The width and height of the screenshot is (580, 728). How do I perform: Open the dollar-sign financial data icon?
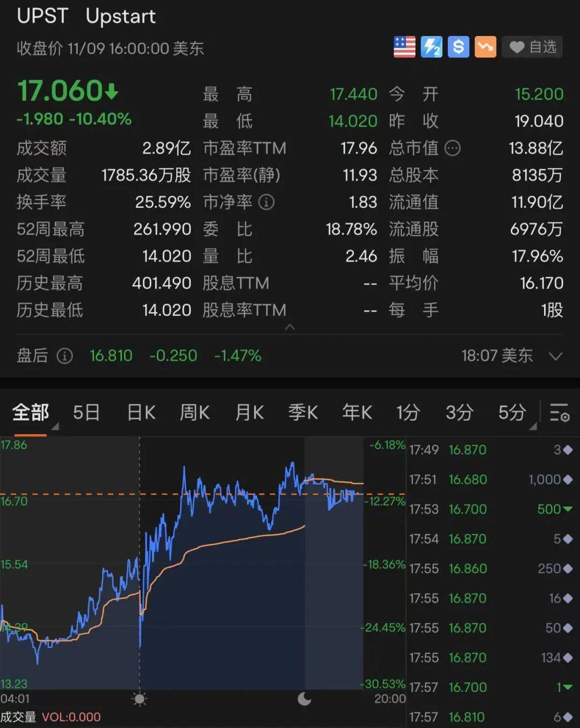pyautogui.click(x=458, y=47)
